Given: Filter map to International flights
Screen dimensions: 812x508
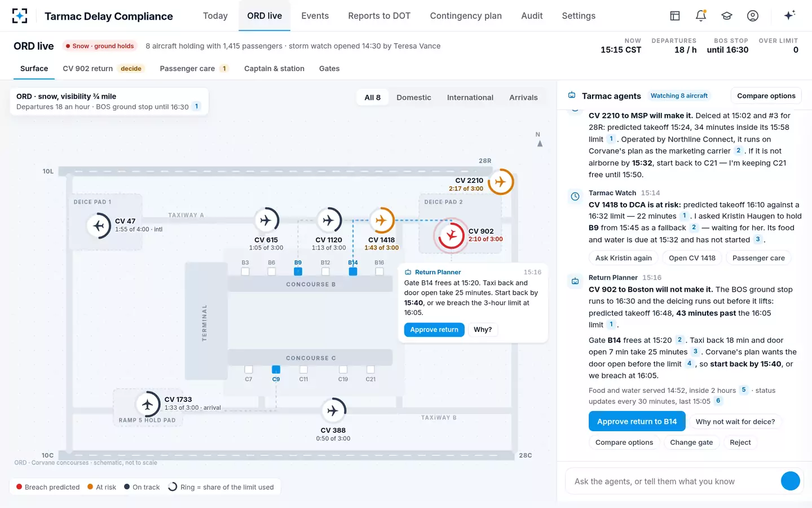Looking at the screenshot, I should (470, 98).
